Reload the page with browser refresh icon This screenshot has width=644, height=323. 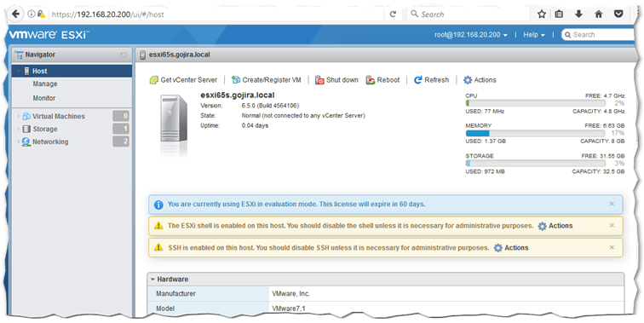(393, 14)
